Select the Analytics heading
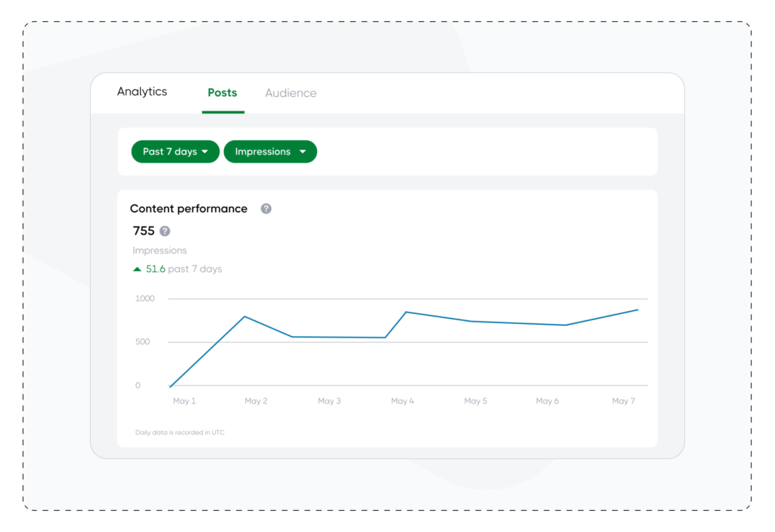 click(x=142, y=92)
